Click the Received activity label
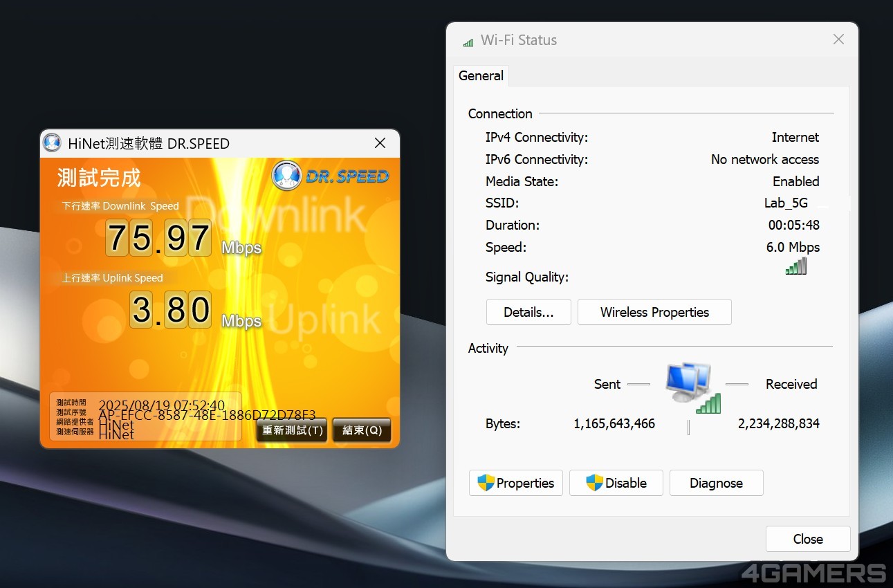 click(x=791, y=385)
